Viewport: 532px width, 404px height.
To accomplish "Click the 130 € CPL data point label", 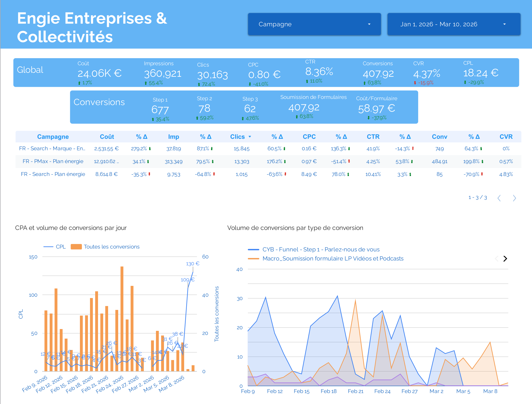I will point(192,264).
